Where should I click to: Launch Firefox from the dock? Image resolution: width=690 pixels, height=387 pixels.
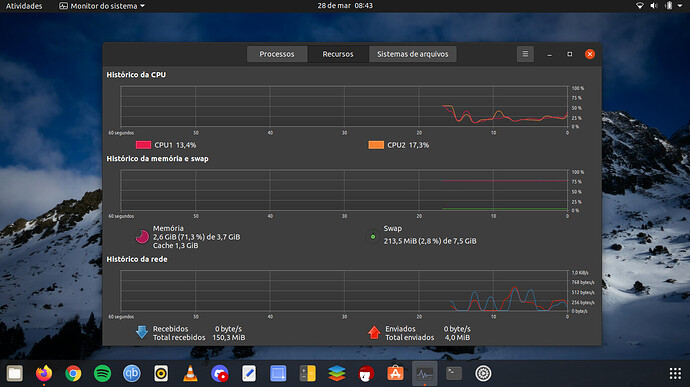tap(44, 373)
